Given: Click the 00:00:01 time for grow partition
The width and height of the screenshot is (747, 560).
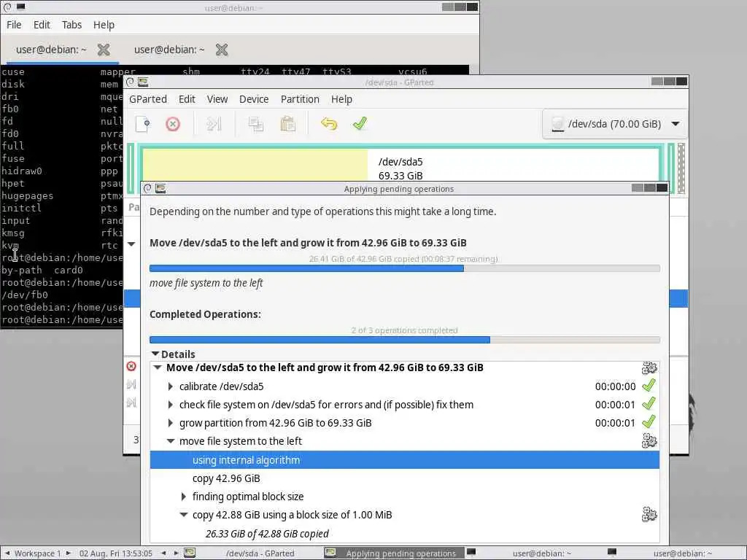Looking at the screenshot, I should (x=615, y=423).
